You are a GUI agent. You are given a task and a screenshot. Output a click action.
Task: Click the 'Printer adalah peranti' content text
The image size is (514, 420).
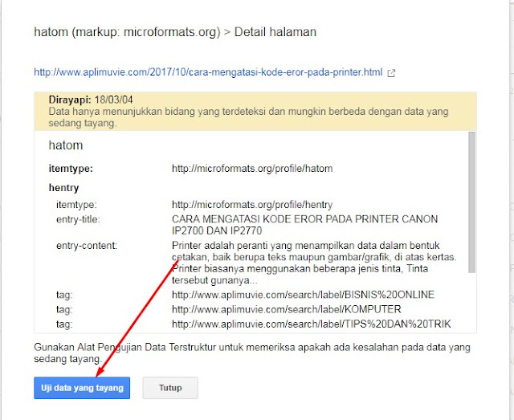click(314, 263)
